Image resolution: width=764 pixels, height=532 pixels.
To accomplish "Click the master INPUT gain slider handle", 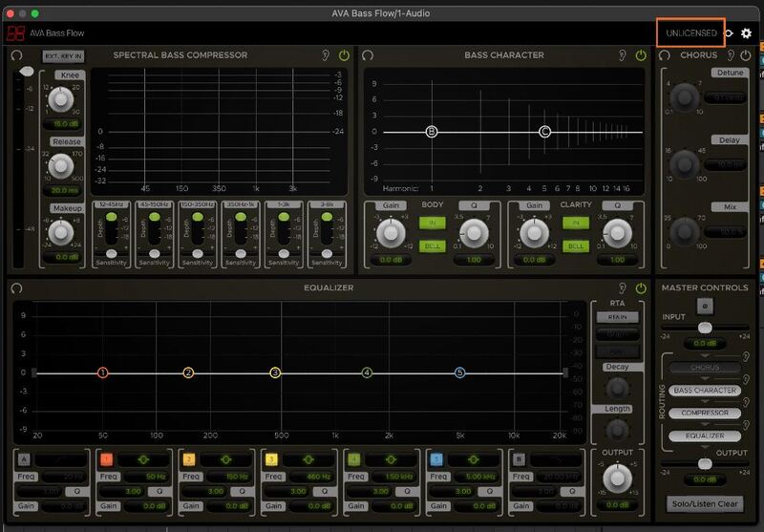I will 705,328.
